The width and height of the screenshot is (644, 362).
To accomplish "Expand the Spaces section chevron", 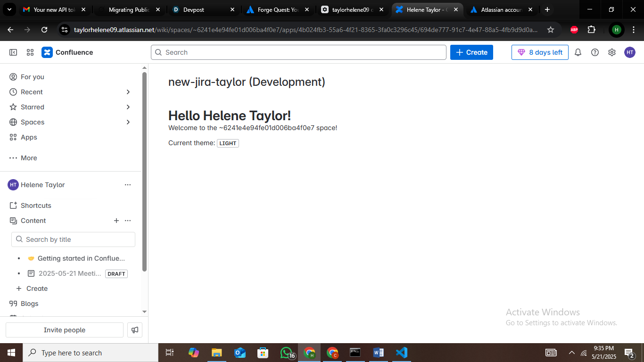I will [x=128, y=122].
